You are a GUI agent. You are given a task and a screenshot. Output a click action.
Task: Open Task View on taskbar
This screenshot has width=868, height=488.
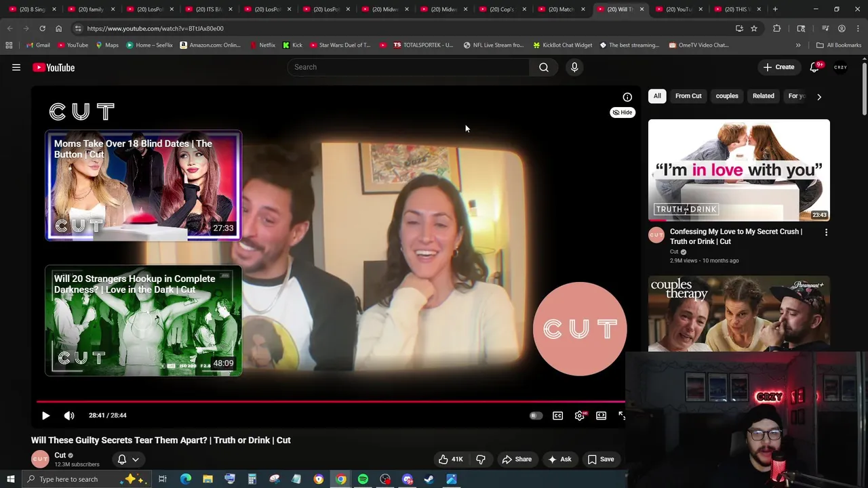coord(163,479)
